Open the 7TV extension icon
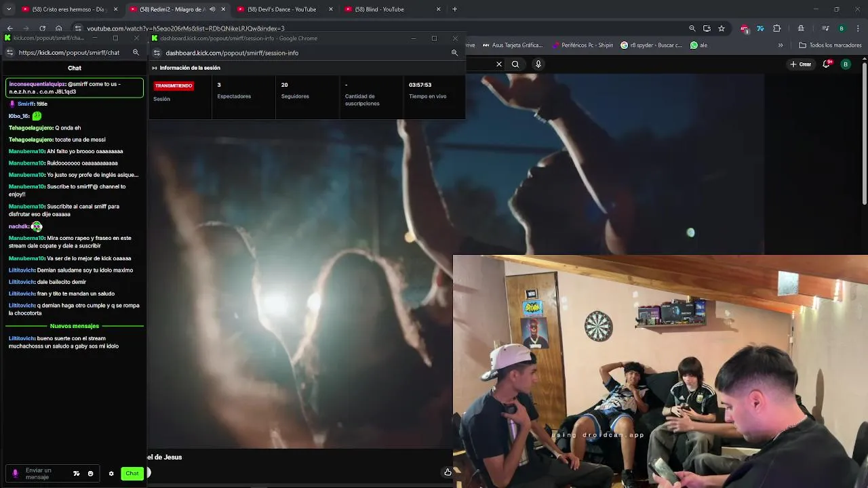868x488 pixels. [x=760, y=28]
